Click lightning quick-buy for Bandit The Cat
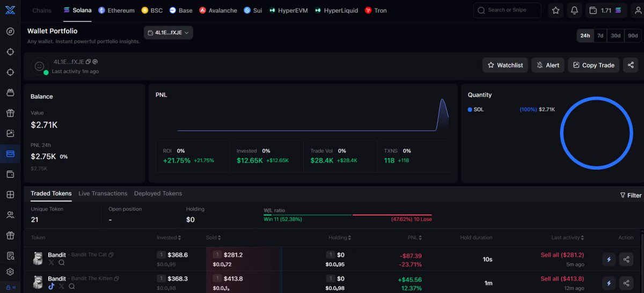The width and height of the screenshot is (644, 293). [x=609, y=259]
